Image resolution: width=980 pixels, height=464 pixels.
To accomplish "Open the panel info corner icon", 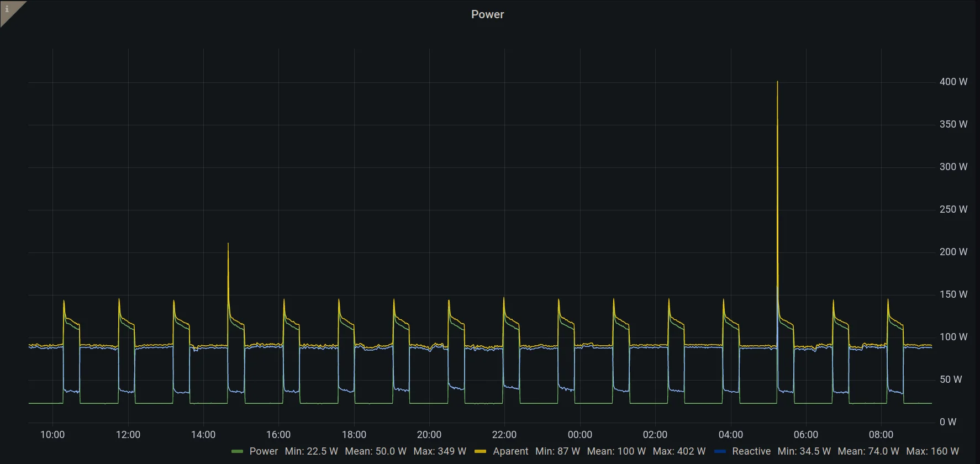I will tap(8, 9).
